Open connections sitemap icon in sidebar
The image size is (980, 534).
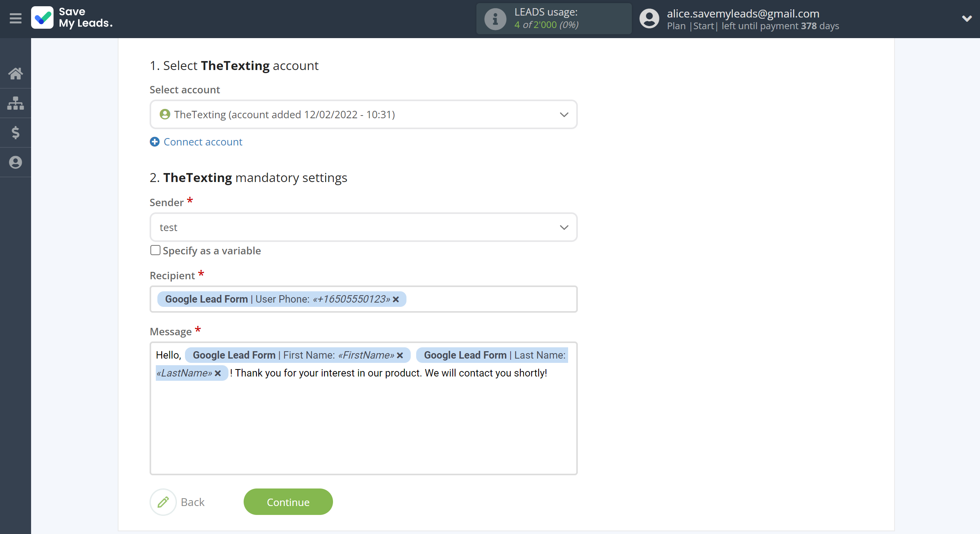(16, 103)
